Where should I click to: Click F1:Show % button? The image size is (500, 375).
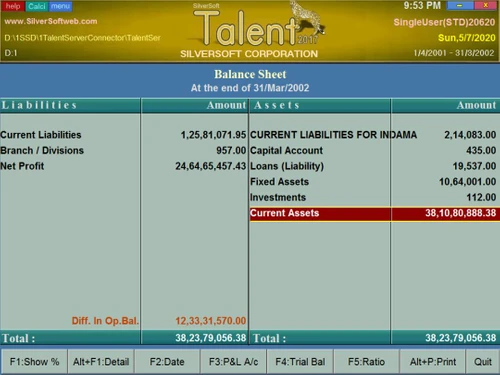(x=34, y=362)
